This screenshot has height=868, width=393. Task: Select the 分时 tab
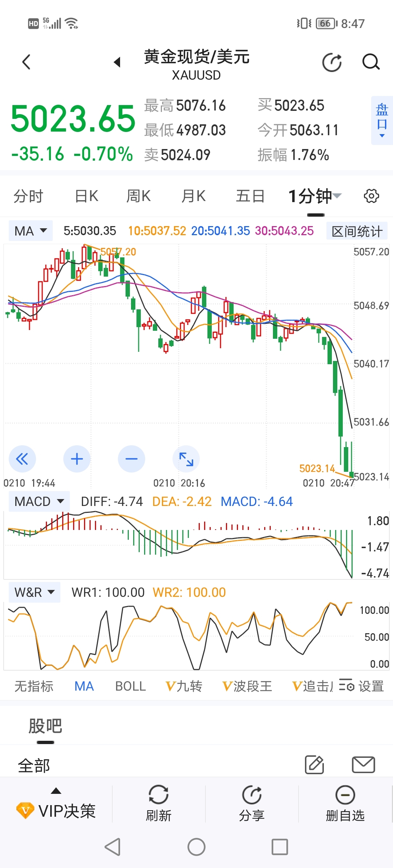28,196
